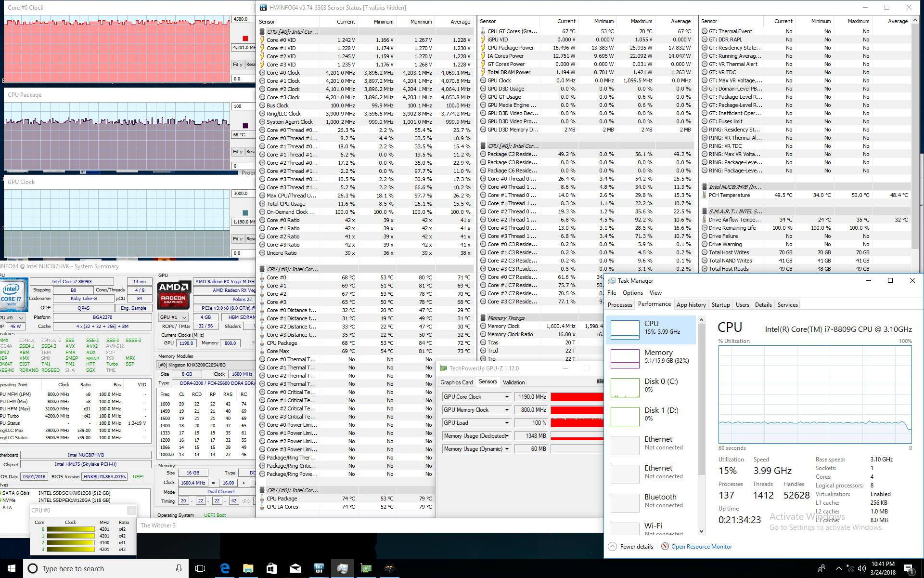The height and width of the screenshot is (578, 924).
Task: Click the GPU-Z screenshot camera icon
Action: [600, 381]
